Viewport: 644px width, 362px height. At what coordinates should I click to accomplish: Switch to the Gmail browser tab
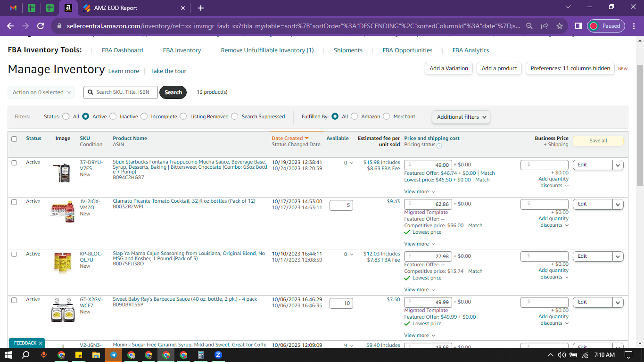pyautogui.click(x=13, y=8)
